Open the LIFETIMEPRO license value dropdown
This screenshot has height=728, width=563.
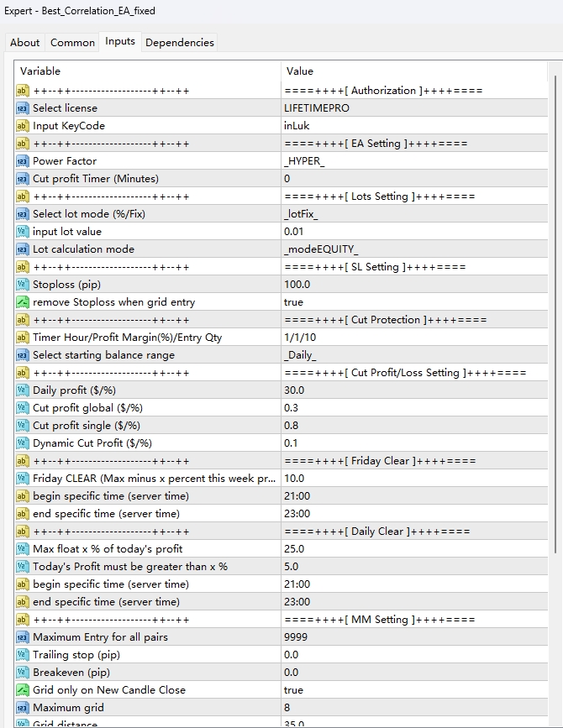pos(414,108)
